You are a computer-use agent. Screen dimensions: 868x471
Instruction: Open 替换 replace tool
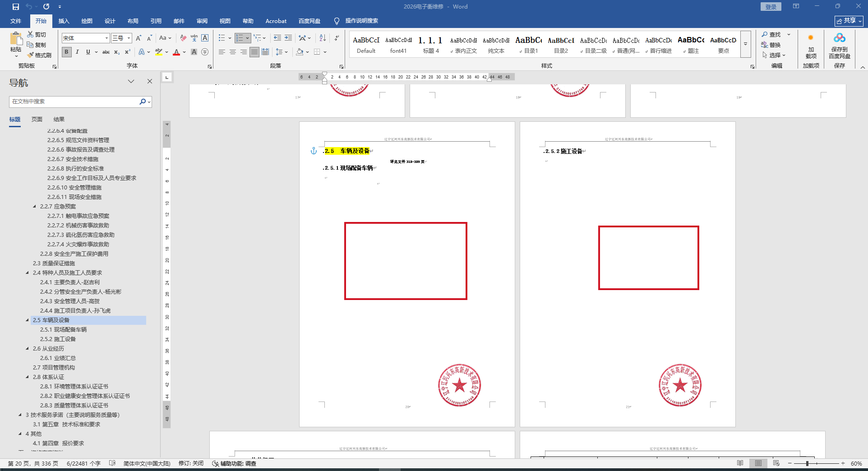[x=771, y=45]
